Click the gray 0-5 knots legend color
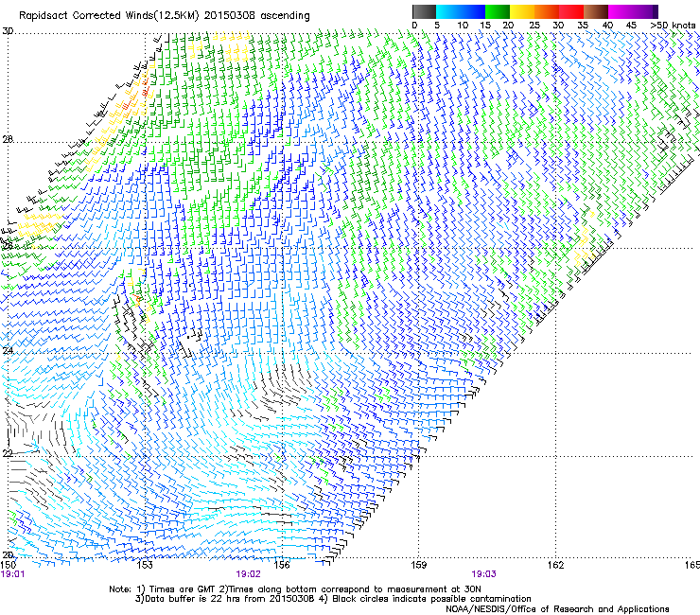Image resolution: width=700 pixels, height=615 pixels. [424, 11]
